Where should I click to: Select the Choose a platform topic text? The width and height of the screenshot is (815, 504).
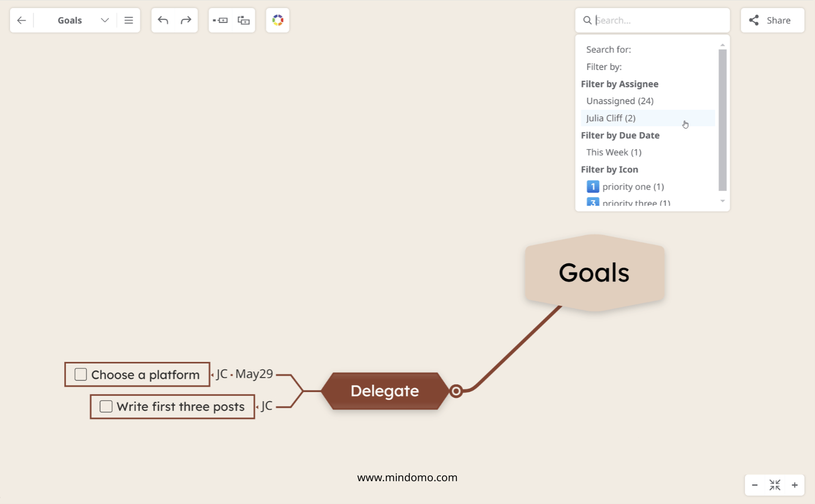[145, 375]
